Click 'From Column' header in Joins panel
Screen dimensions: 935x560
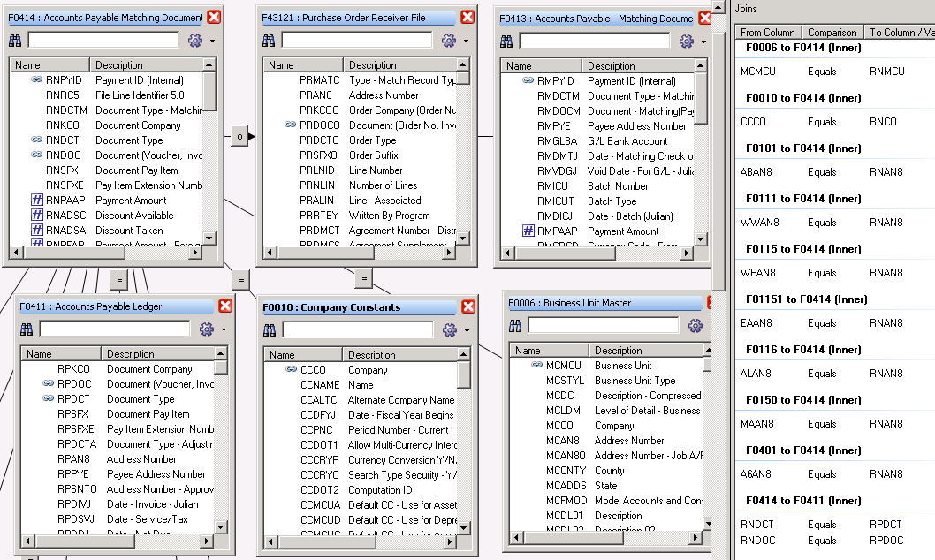(768, 33)
